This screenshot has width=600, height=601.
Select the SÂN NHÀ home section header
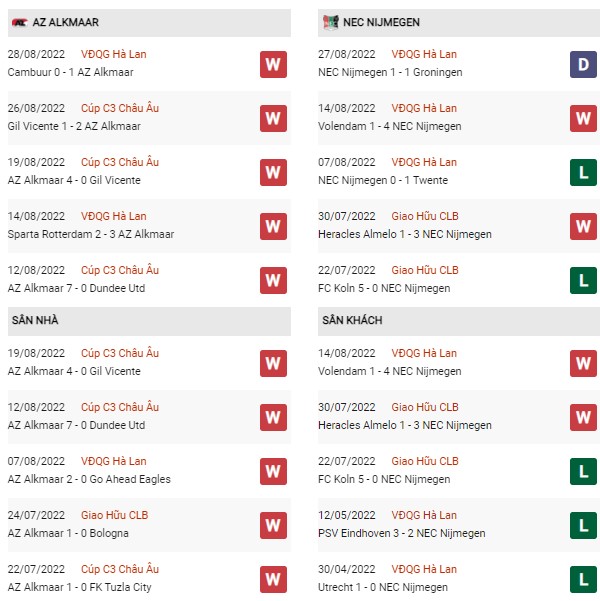pyautogui.click(x=149, y=321)
